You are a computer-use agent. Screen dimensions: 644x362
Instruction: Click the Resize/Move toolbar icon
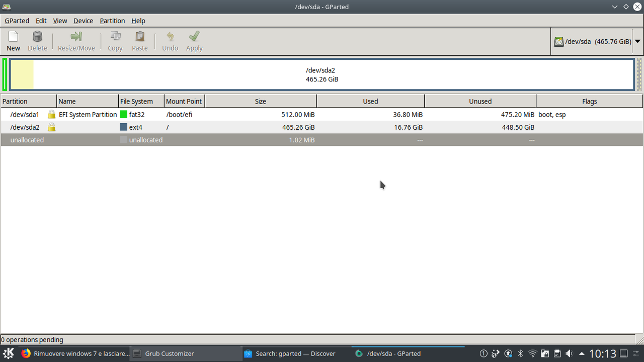point(76,37)
